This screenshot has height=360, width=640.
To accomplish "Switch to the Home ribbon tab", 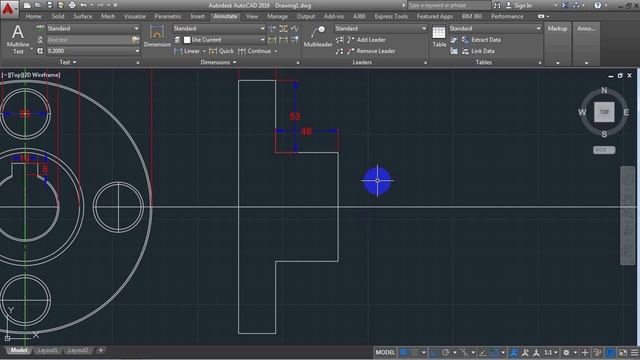I will pos(33,16).
